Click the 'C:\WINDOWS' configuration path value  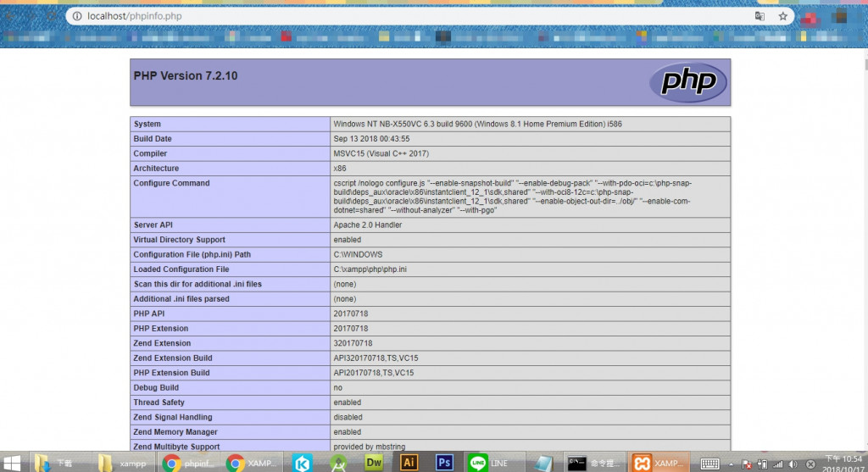[358, 254]
